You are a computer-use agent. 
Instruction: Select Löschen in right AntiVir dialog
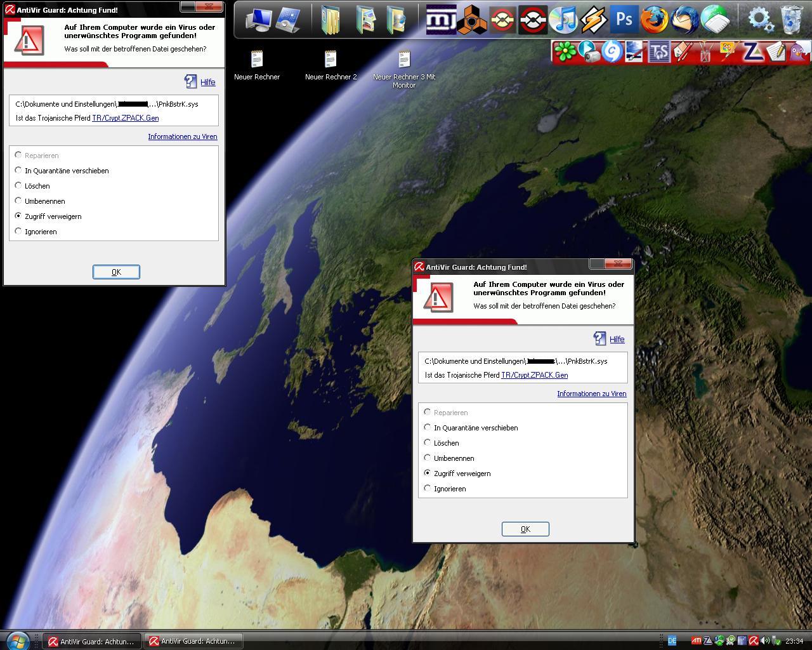click(x=442, y=443)
